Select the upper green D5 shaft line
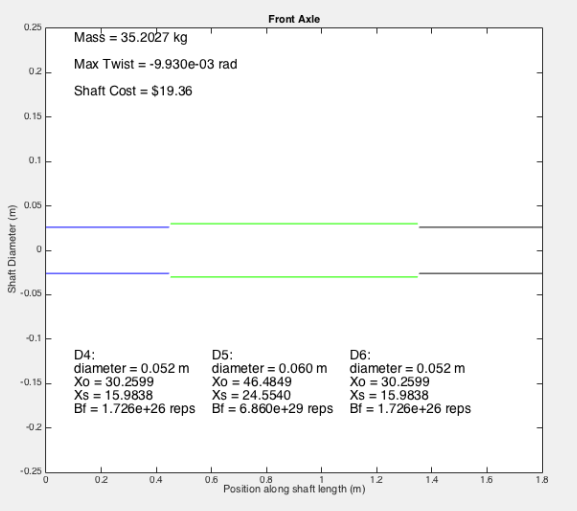Image resolution: width=577 pixels, height=511 pixels. coord(294,224)
